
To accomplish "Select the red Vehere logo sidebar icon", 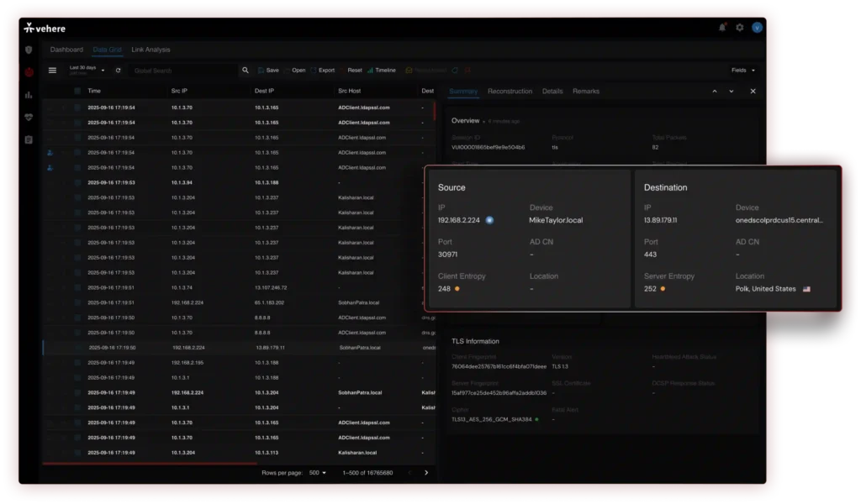I will coord(29,72).
